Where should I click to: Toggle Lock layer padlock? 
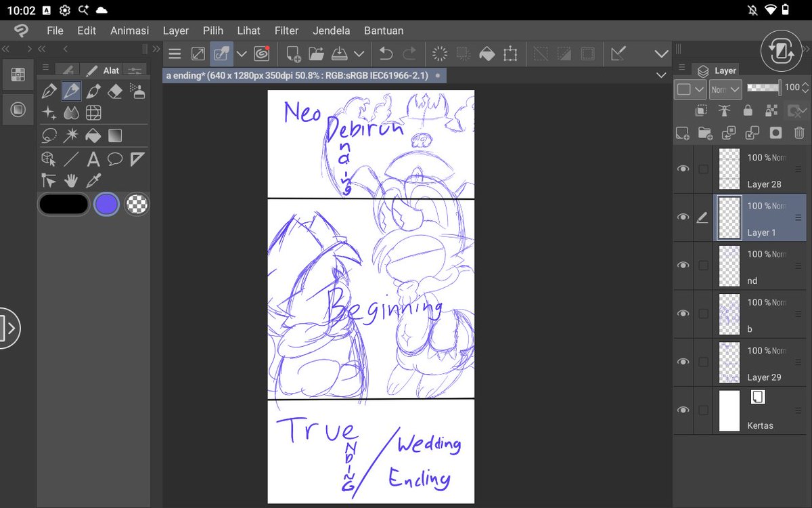[748, 110]
